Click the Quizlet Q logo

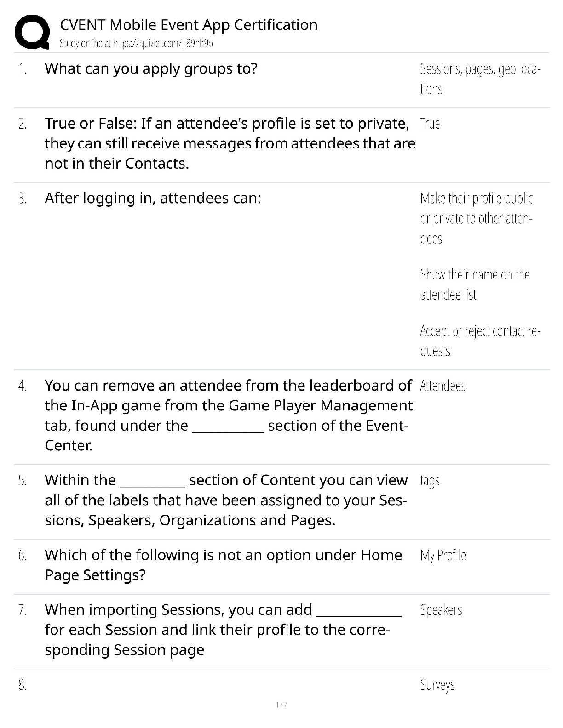(32, 32)
